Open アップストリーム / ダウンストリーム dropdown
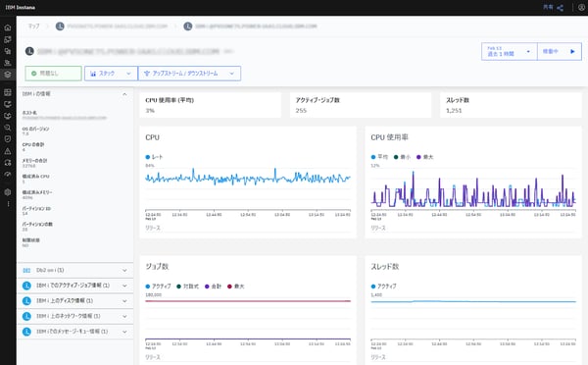The height and width of the screenshot is (365, 588). click(x=189, y=74)
